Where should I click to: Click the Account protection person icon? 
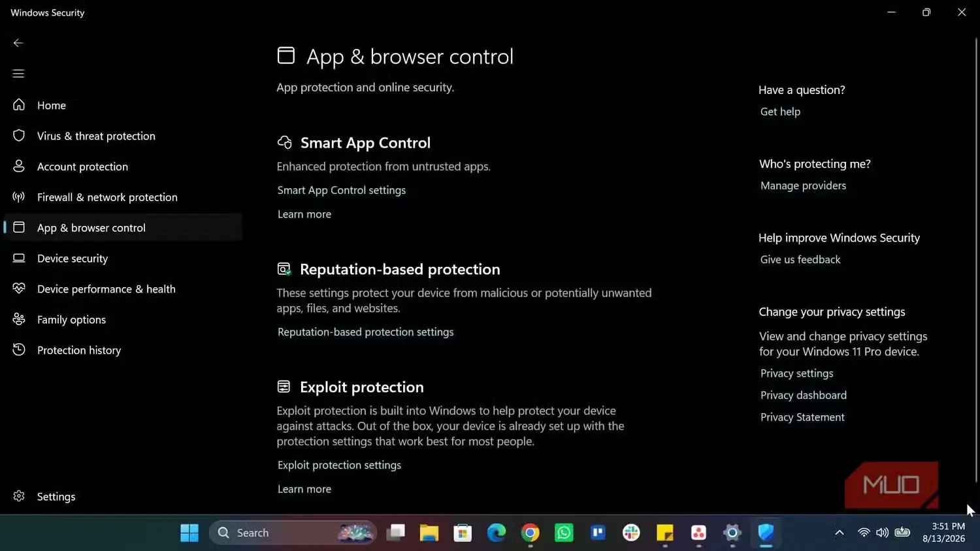pyautogui.click(x=19, y=166)
